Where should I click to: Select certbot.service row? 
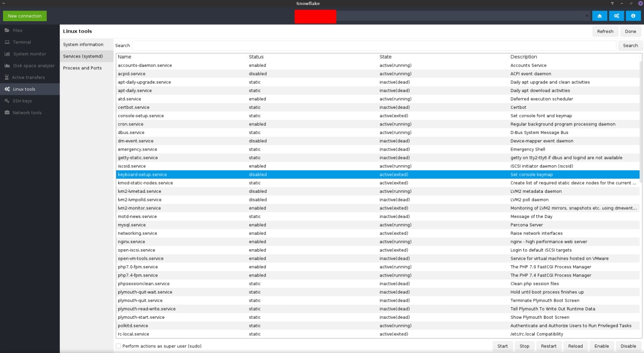tap(378, 107)
